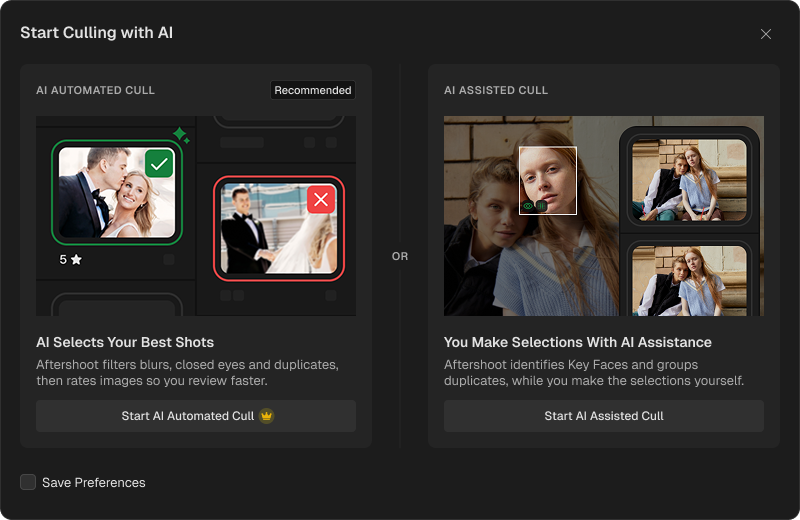800x520 pixels.
Task: Click the highlighted key face box
Action: [548, 181]
